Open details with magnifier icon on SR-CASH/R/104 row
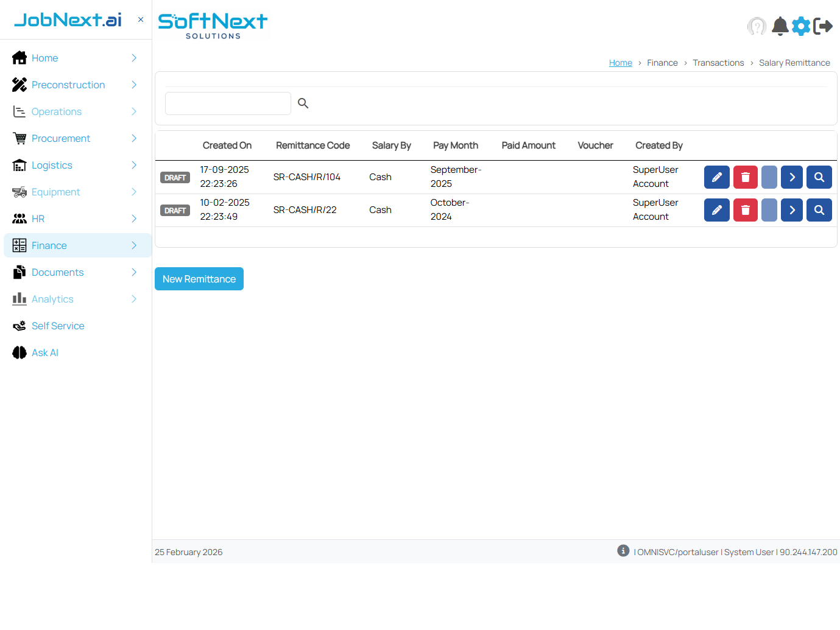840x630 pixels. coord(819,177)
